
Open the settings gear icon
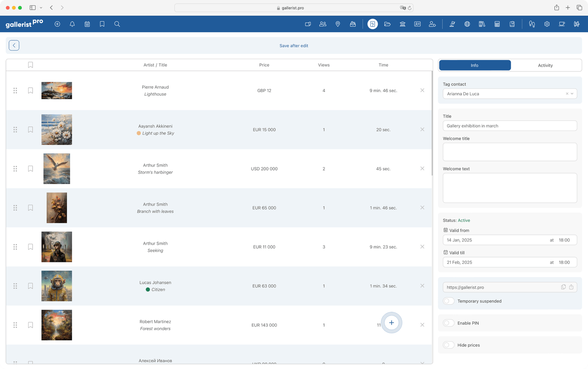click(x=546, y=24)
